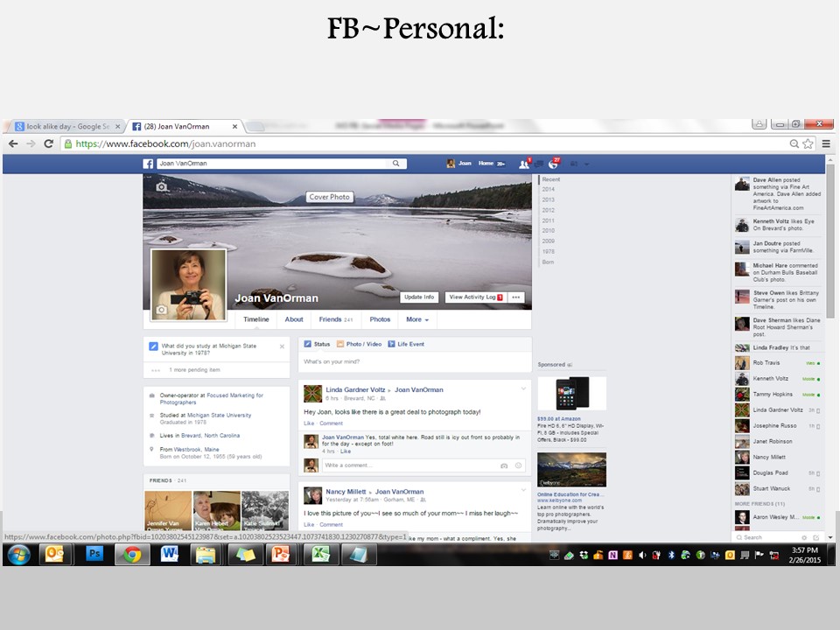Click the Chrome icon in the taskbar
The image size is (840, 630).
(132, 554)
